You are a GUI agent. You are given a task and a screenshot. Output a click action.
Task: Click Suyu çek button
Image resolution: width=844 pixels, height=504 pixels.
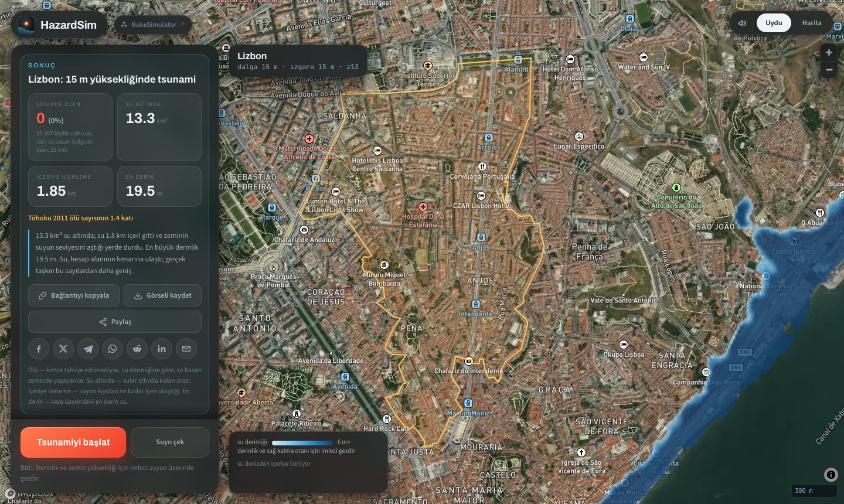click(170, 442)
